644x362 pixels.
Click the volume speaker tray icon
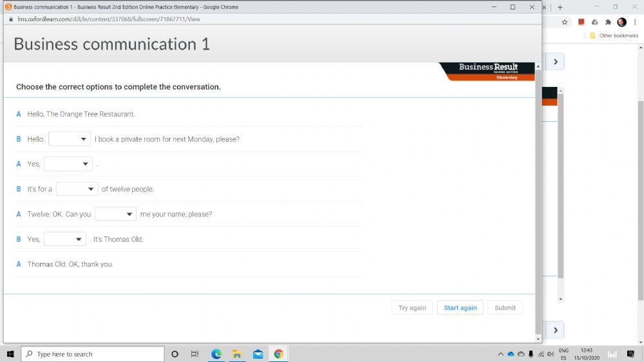pos(551,354)
